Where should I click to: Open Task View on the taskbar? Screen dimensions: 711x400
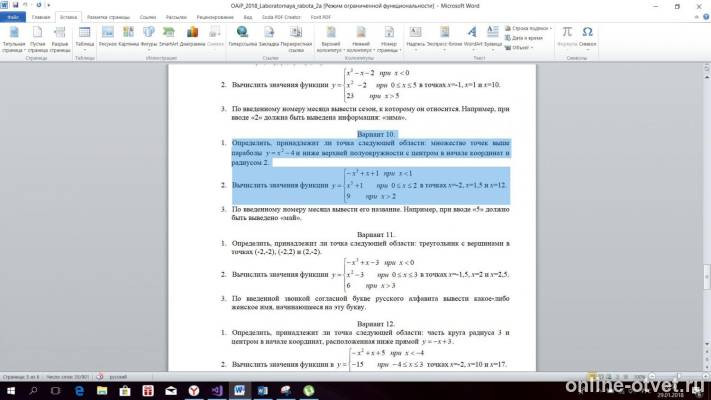55,390
